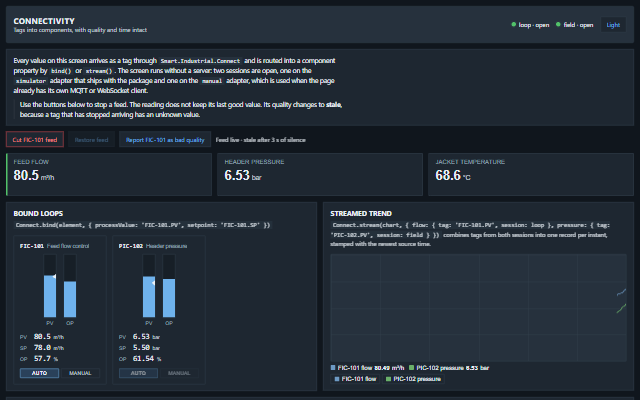Viewport: 640px width, 400px height.
Task: Select MANUAL mode for FIC-101
Action: tap(80, 373)
